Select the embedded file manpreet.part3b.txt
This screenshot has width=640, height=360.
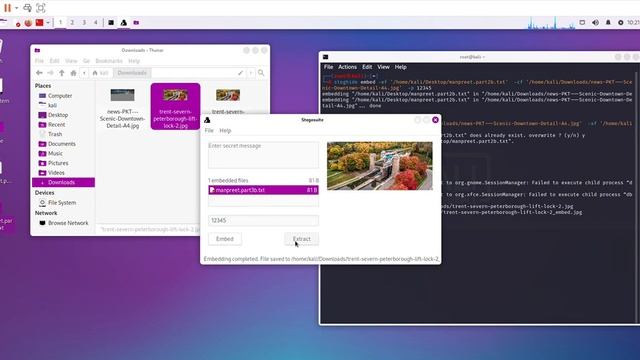(263, 190)
